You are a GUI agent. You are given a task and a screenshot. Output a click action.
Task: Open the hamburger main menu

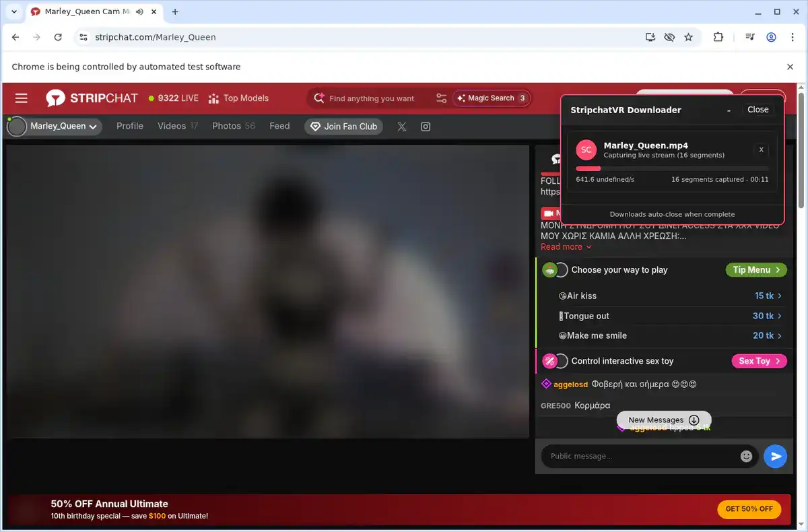(21, 98)
